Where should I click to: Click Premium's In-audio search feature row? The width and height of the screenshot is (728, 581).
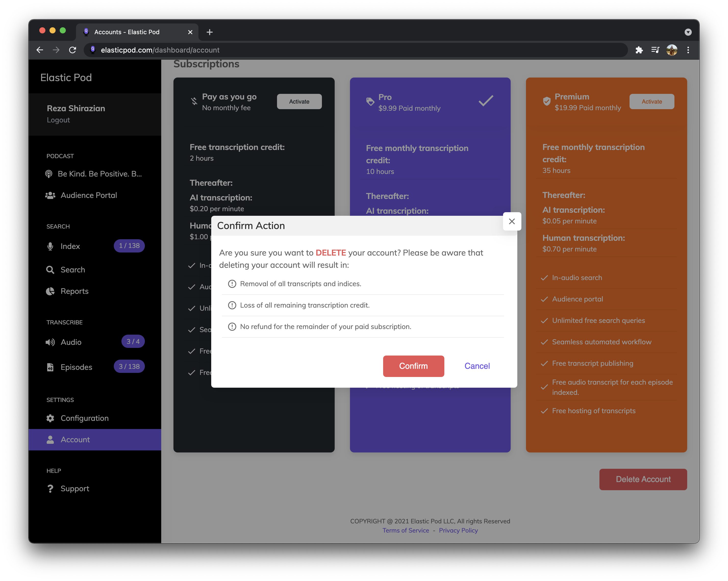(x=606, y=278)
